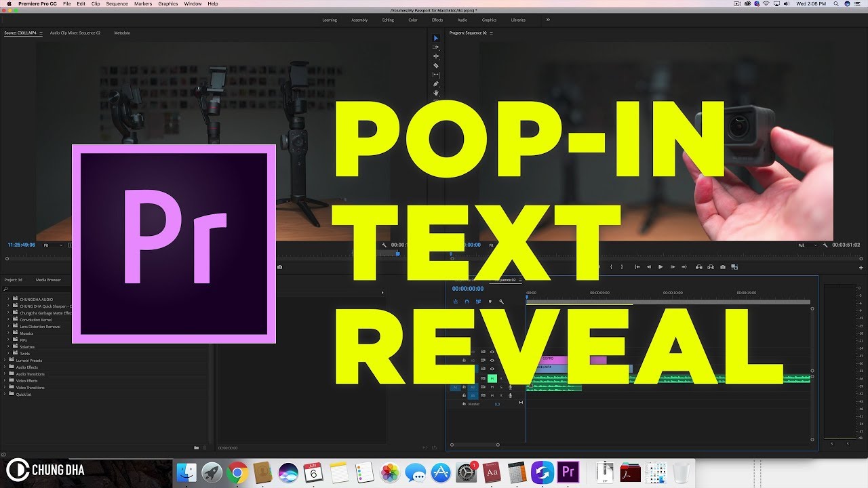Step forward one frame in Program monitor

pos(672,267)
